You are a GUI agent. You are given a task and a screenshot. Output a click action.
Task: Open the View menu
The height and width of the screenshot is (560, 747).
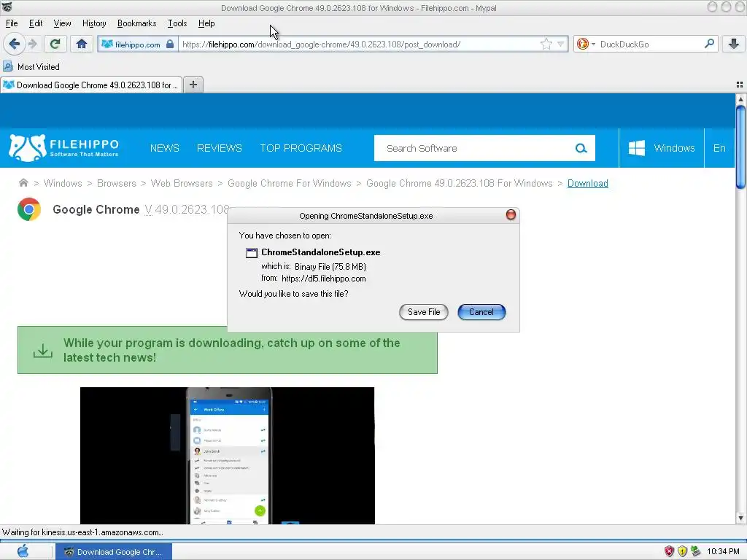pos(62,23)
